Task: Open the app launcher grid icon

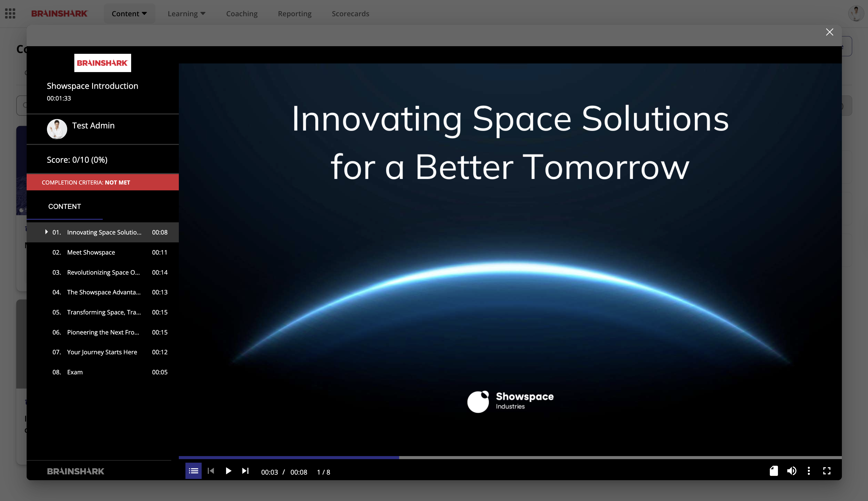Action: point(10,13)
